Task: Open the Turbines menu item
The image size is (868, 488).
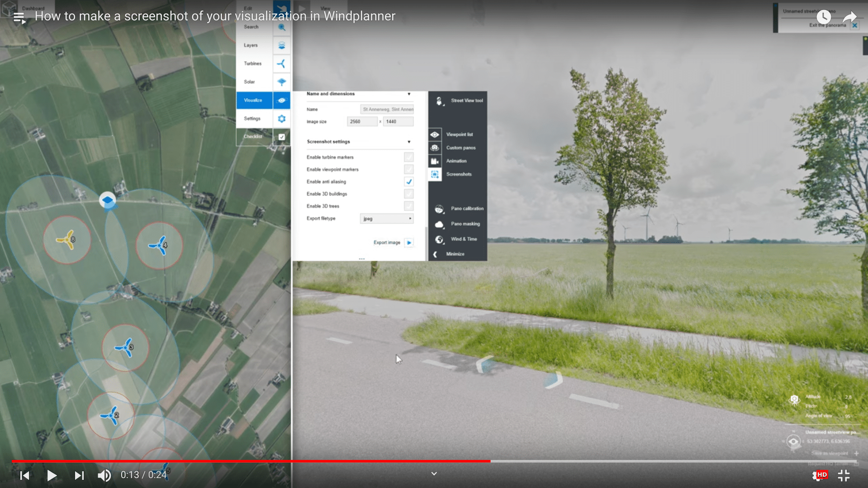Action: click(x=255, y=64)
